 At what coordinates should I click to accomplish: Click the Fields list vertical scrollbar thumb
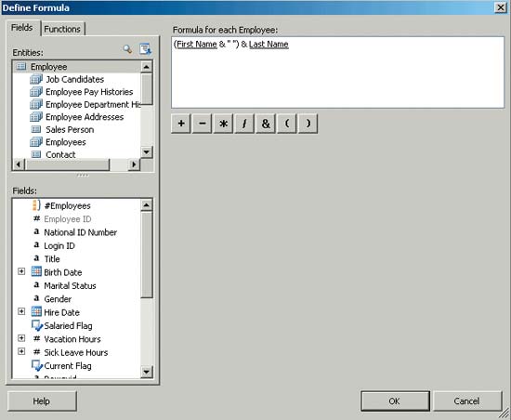(x=147, y=255)
